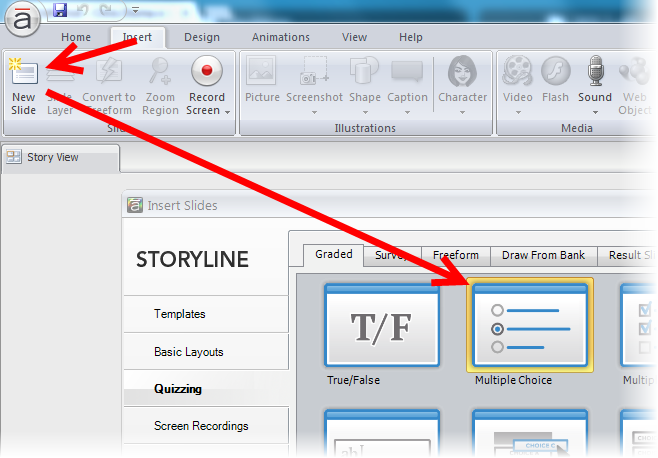Viewport: 658px width, 458px height.
Task: Select the Graded quiz tab
Action: (334, 254)
